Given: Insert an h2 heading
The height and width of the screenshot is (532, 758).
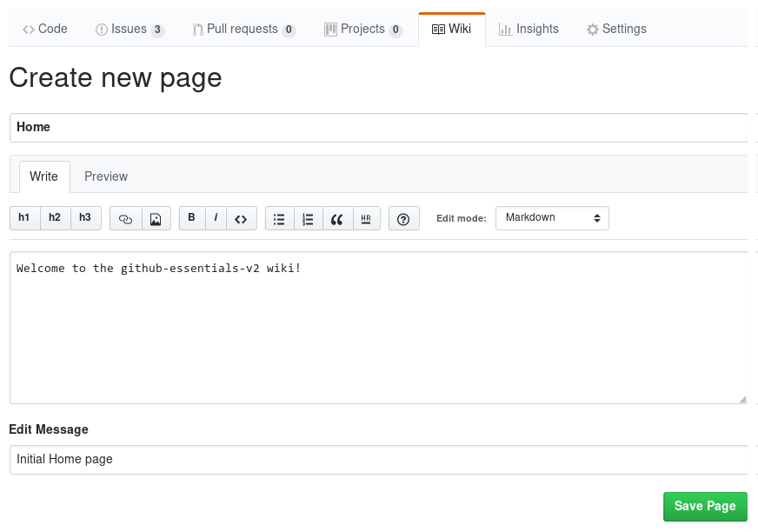Looking at the screenshot, I should tap(55, 218).
